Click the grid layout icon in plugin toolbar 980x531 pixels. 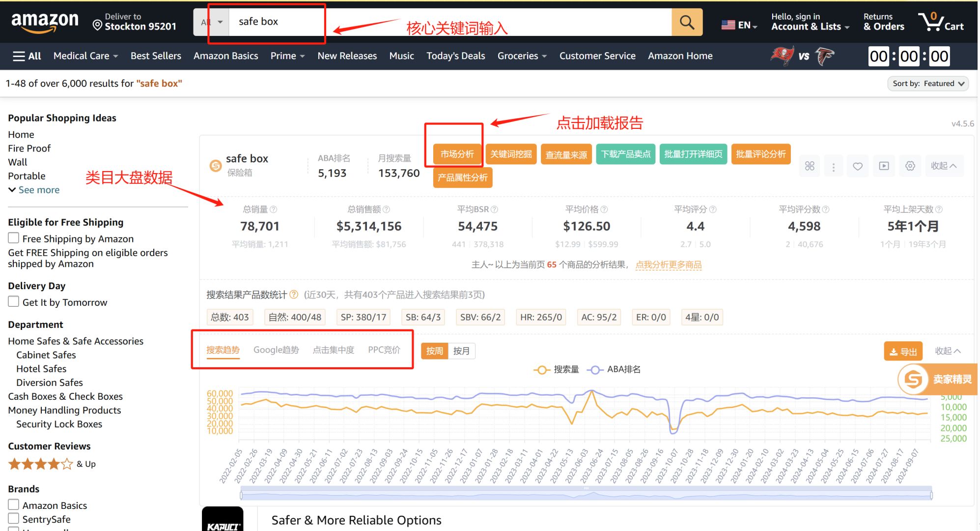810,166
